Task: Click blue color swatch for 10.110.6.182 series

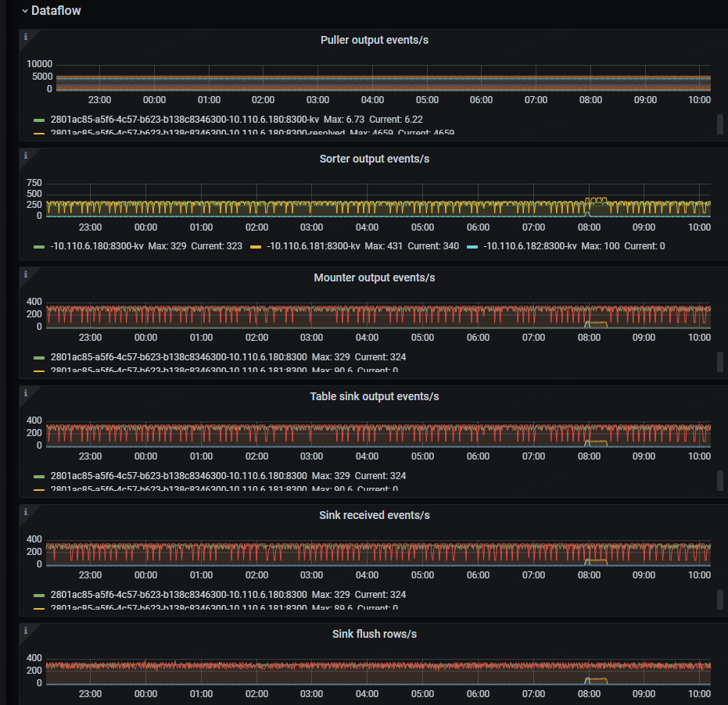Action: tap(472, 246)
